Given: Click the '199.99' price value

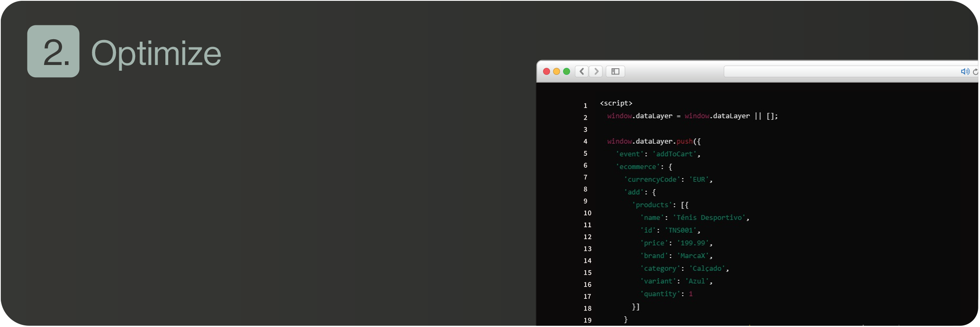Looking at the screenshot, I should [693, 243].
